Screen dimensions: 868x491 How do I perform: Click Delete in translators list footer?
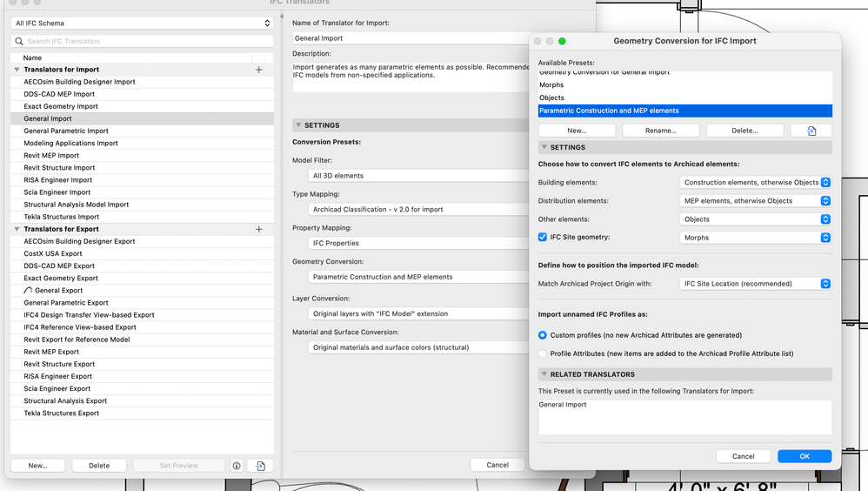click(99, 466)
